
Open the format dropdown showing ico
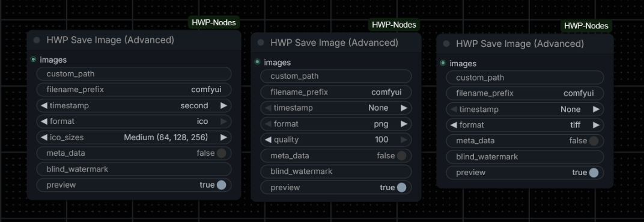coord(134,122)
